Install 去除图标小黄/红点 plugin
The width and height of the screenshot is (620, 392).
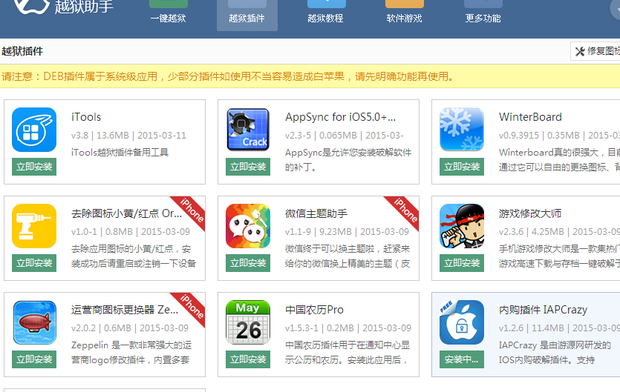34,263
